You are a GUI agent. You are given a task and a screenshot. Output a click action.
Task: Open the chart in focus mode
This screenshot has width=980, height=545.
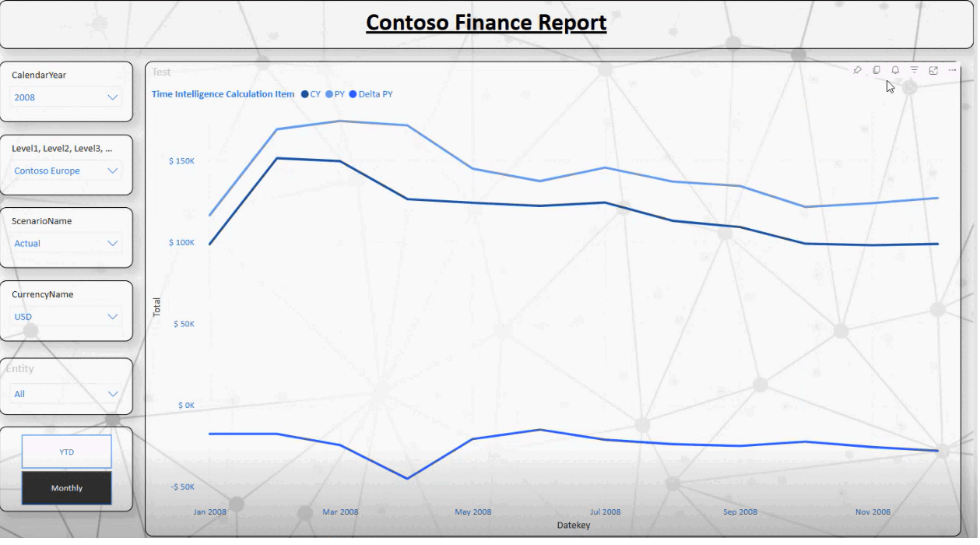pyautogui.click(x=933, y=70)
